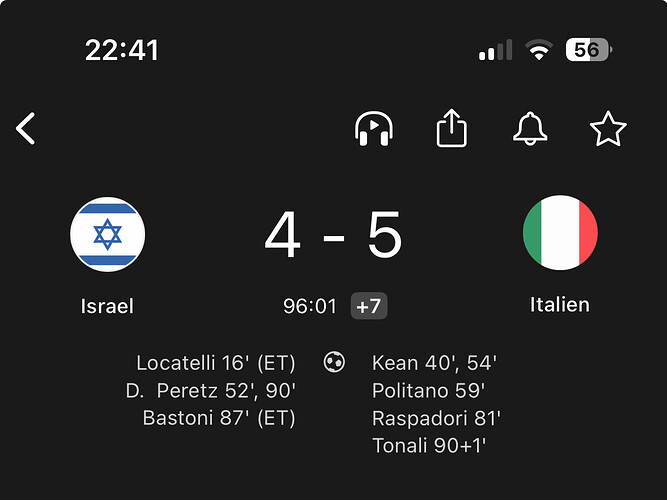This screenshot has width=667, height=500.
Task: Tap the soccer ball goals icon
Action: tap(334, 362)
